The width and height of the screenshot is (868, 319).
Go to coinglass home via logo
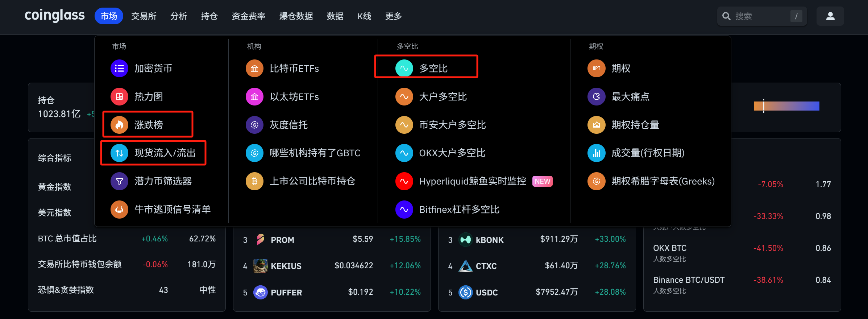coord(55,16)
